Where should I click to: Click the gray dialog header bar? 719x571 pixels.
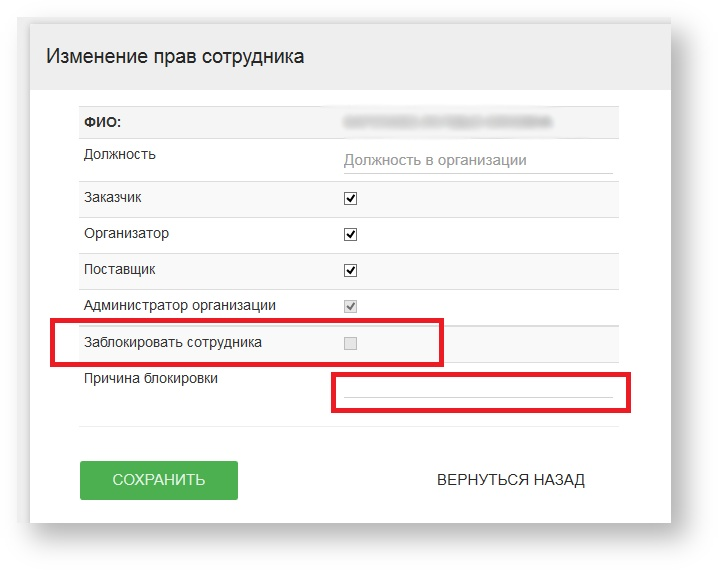coord(500,57)
